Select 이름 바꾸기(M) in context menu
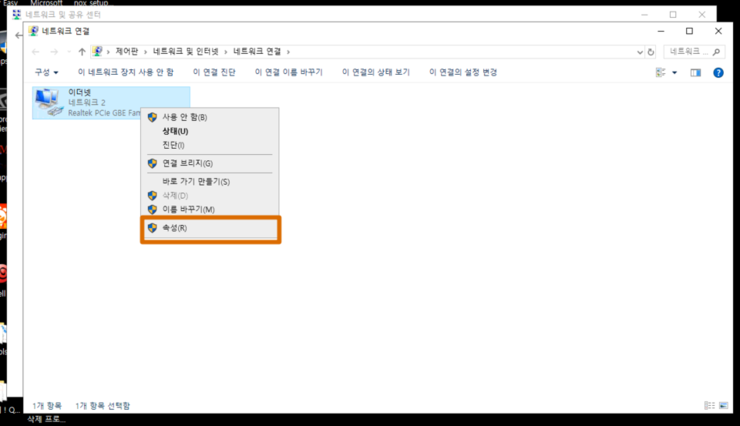The height and width of the screenshot is (426, 740). tap(188, 210)
